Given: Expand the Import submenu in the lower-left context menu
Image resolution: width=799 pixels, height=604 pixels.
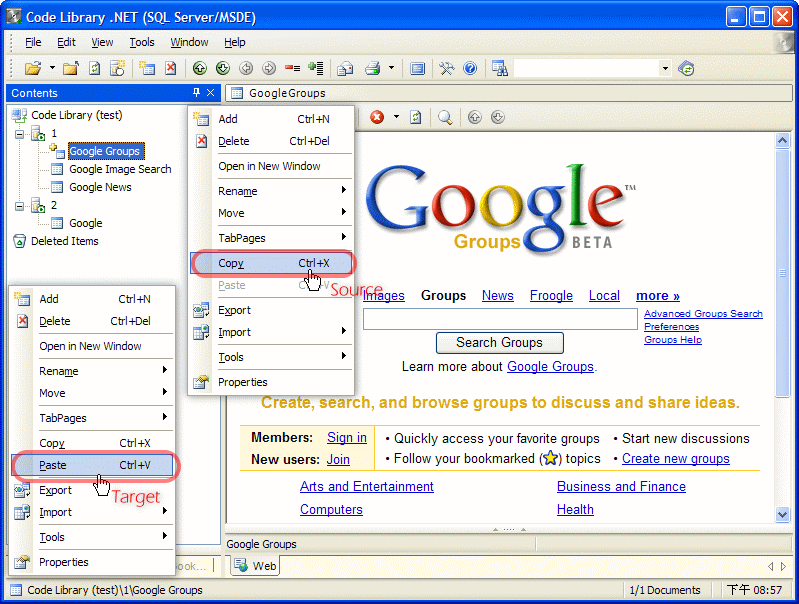Looking at the screenshot, I should (x=93, y=512).
